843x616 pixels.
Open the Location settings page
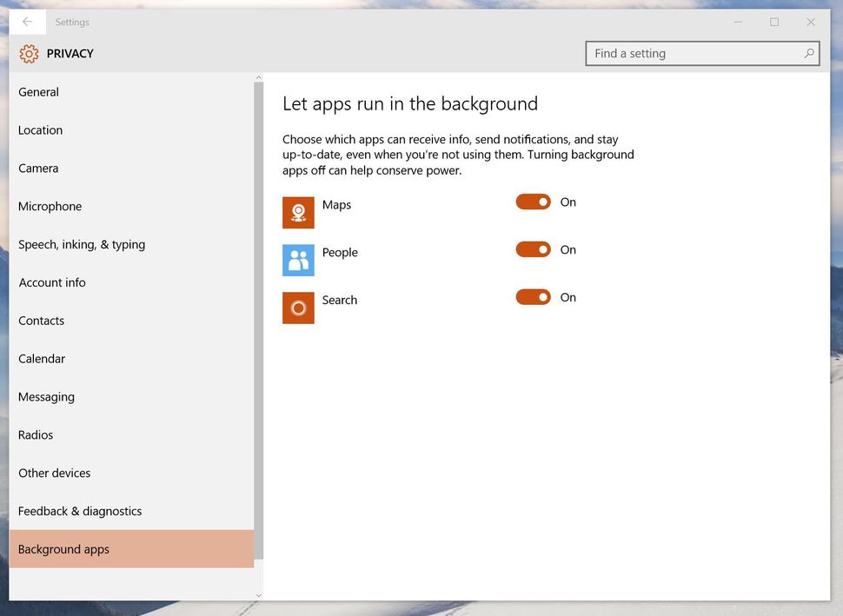[40, 129]
